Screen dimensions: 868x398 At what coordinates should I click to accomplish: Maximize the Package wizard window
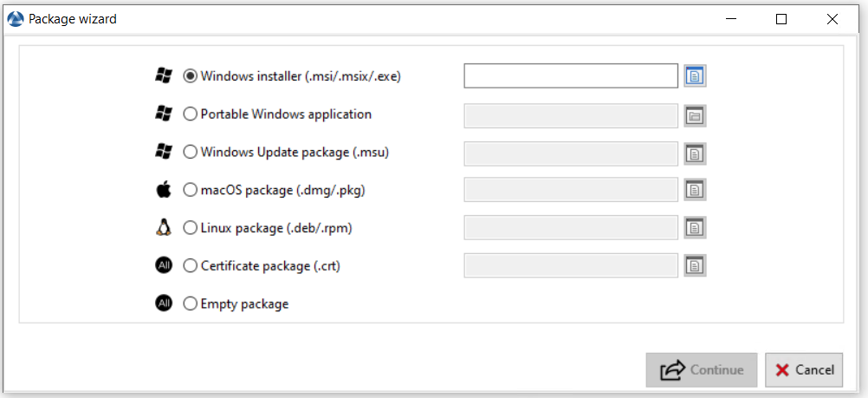pyautogui.click(x=781, y=19)
